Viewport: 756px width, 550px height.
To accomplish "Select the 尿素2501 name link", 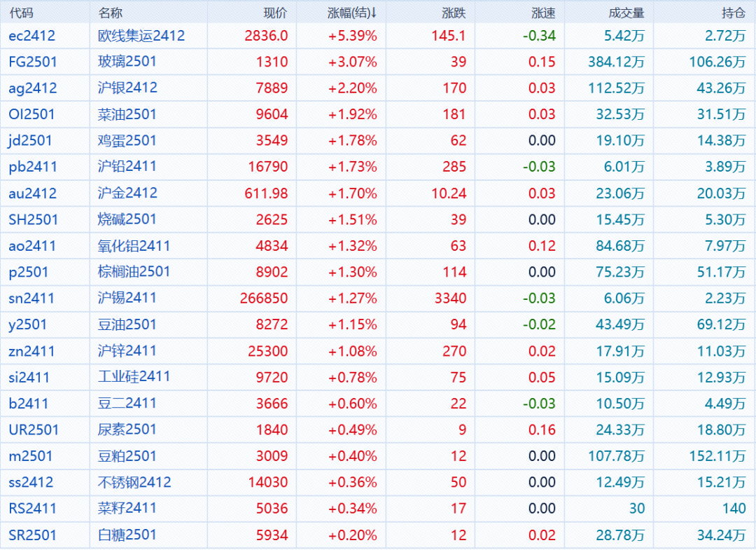I will (x=127, y=429).
